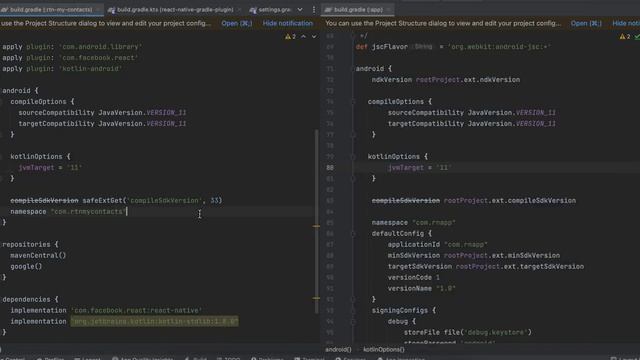Open the editor tabs kebab menu
Viewport: 640px width, 360px height.
313,9
